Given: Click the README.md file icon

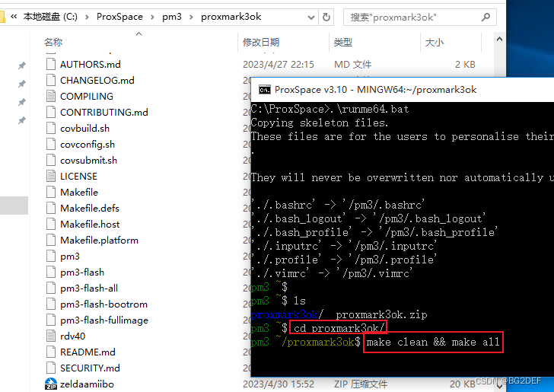Looking at the screenshot, I should pos(51,352).
